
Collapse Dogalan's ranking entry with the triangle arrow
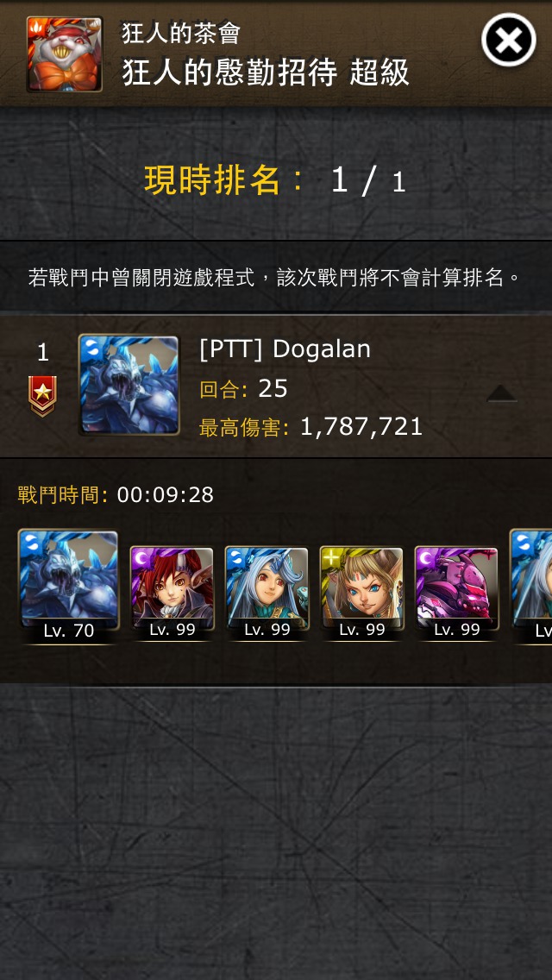click(501, 393)
